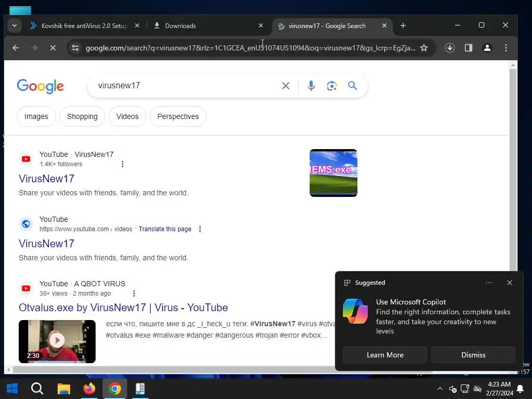This screenshot has width=532, height=399.
Task: Open the notification center bell
Action: [x=520, y=389]
